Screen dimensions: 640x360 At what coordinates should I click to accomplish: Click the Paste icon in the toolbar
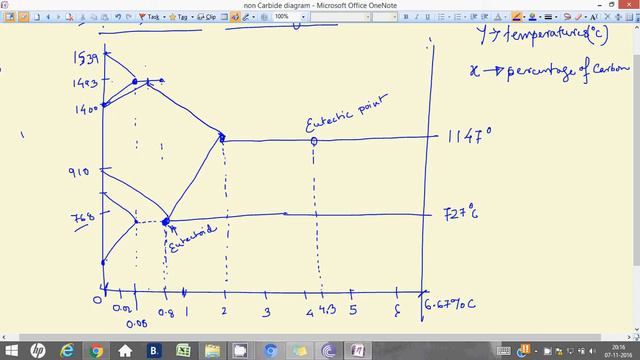[105, 17]
